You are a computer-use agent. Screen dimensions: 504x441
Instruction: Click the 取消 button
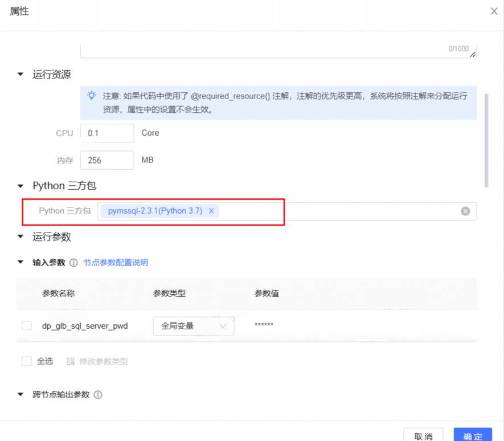pos(423,436)
